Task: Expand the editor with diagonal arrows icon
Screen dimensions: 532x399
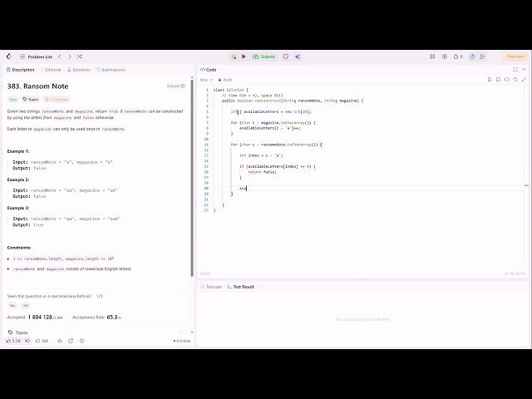Action: pos(524,80)
